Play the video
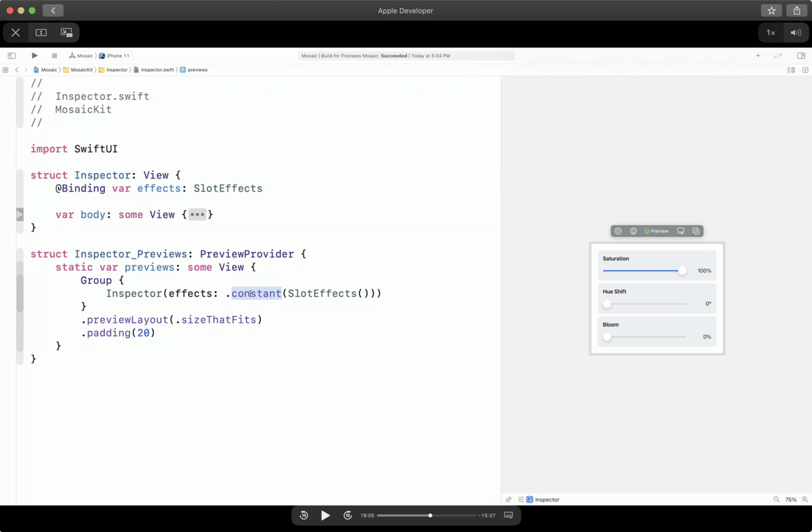Screen dimensions: 812x532 pos(325,516)
